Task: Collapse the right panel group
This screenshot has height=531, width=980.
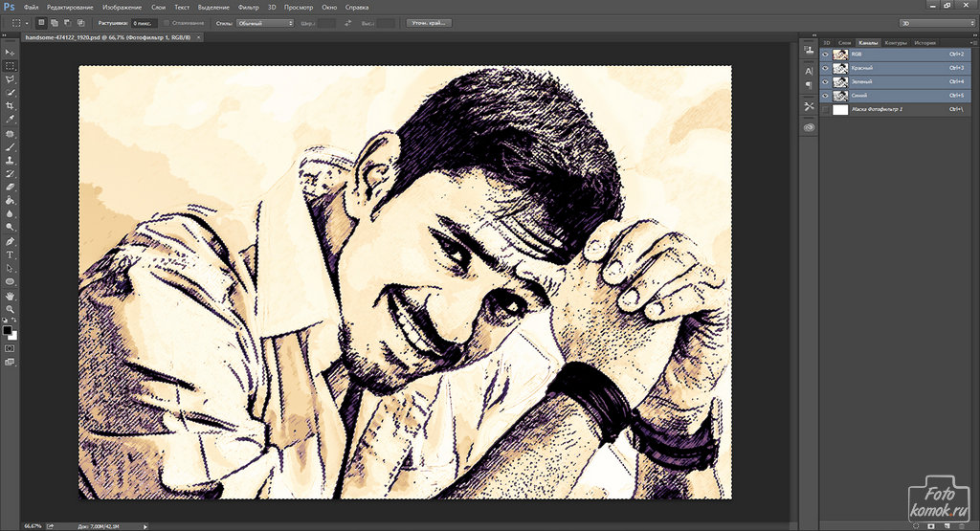Action: coord(973,35)
